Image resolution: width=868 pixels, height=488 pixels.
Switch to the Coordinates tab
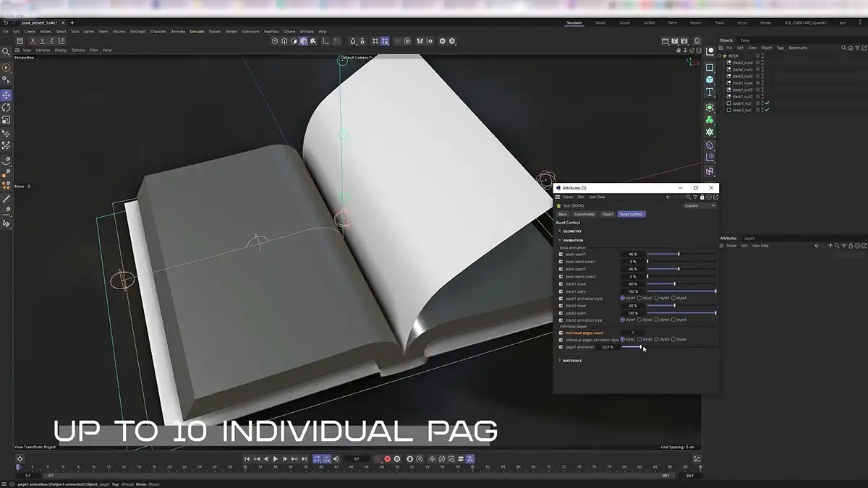click(x=584, y=214)
